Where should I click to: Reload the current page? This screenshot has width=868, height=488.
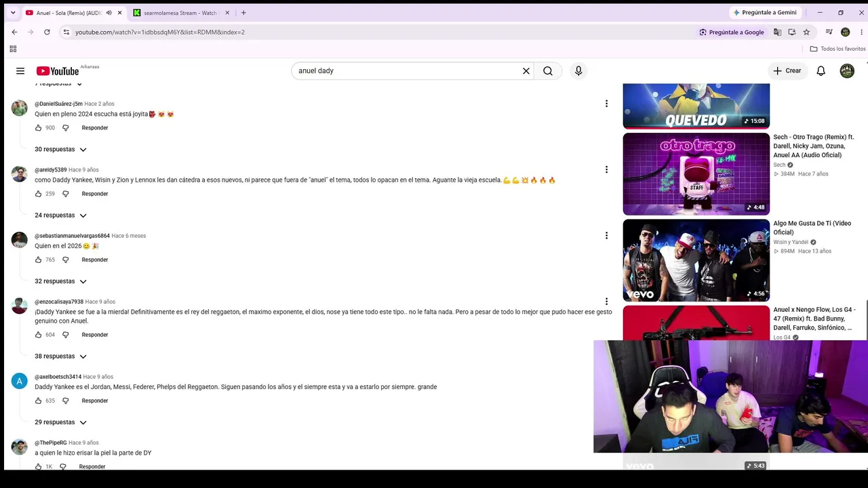47,32
